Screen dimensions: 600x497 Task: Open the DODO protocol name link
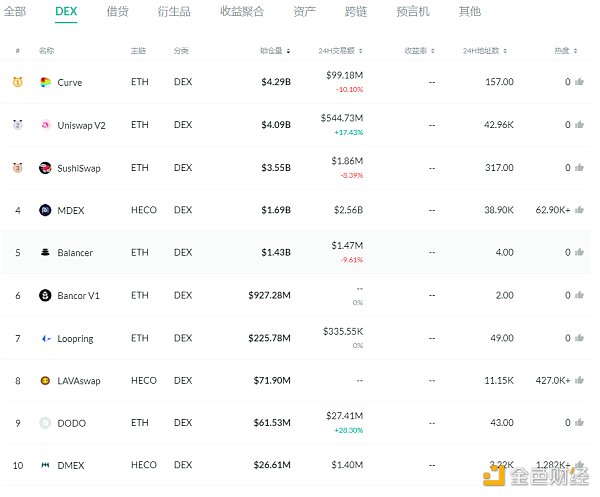click(x=71, y=423)
